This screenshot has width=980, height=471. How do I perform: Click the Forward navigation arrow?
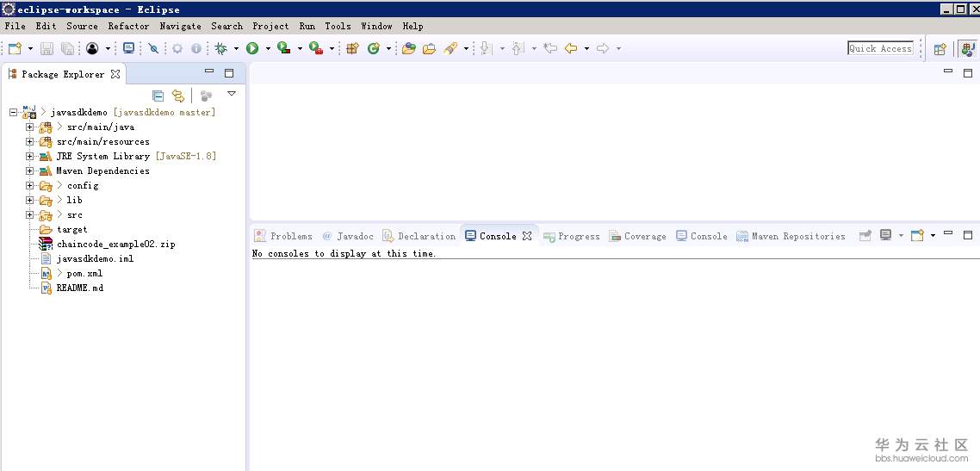point(603,48)
